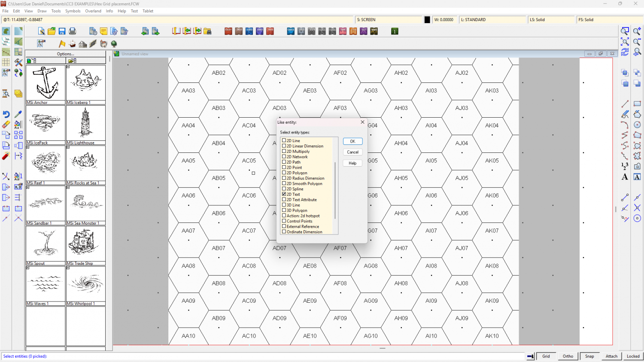The height and width of the screenshot is (362, 644).
Task: Click the Zoom Extents icon
Action: coord(625,42)
